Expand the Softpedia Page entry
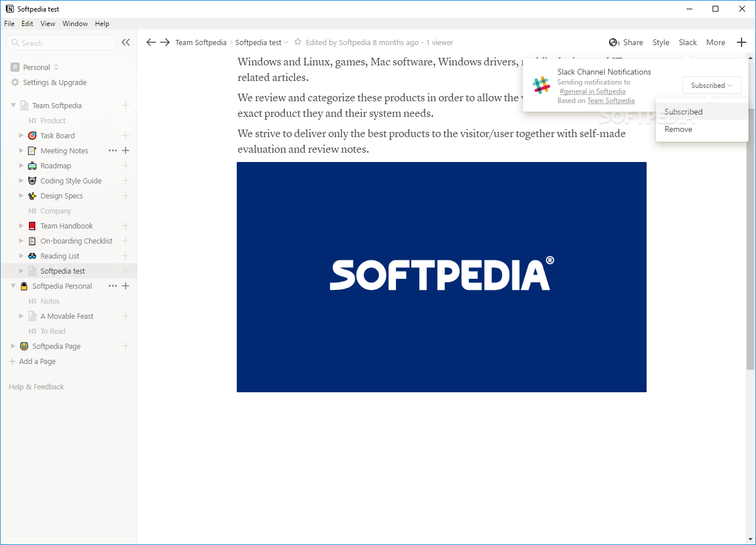The height and width of the screenshot is (545, 756). [13, 346]
